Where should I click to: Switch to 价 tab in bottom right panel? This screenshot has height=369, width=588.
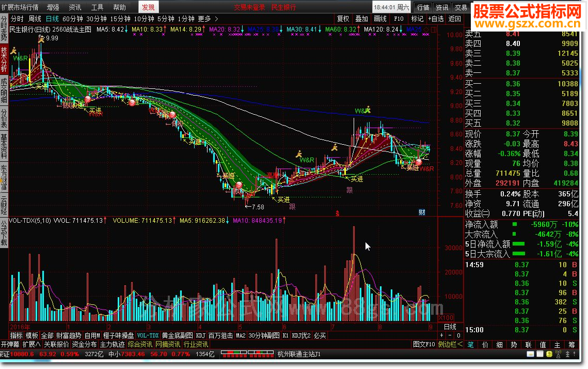pos(485,345)
